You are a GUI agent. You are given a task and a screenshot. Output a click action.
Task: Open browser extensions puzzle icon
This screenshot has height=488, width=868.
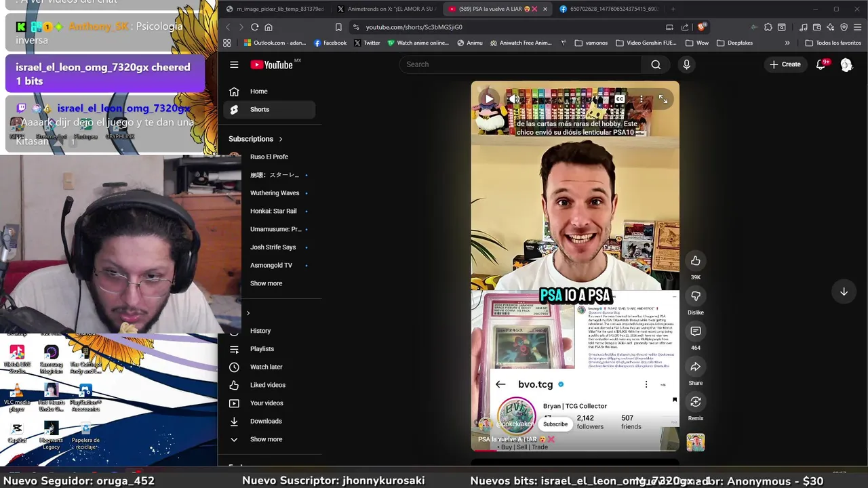point(768,27)
